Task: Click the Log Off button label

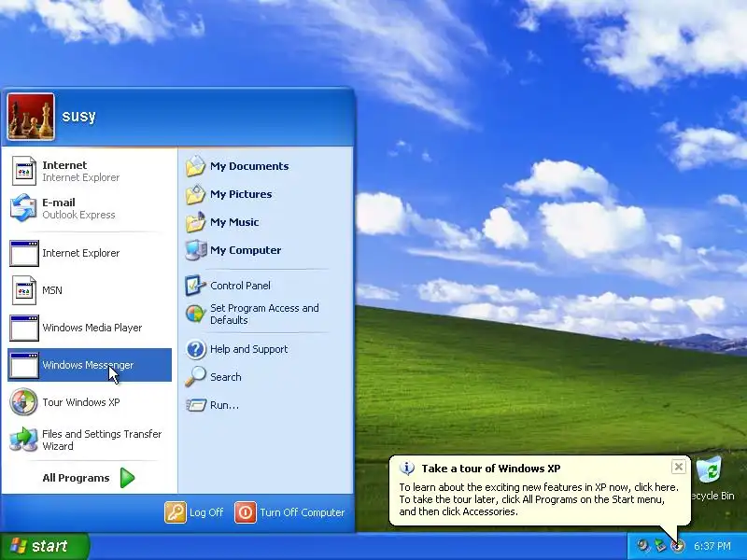Action: [206, 512]
